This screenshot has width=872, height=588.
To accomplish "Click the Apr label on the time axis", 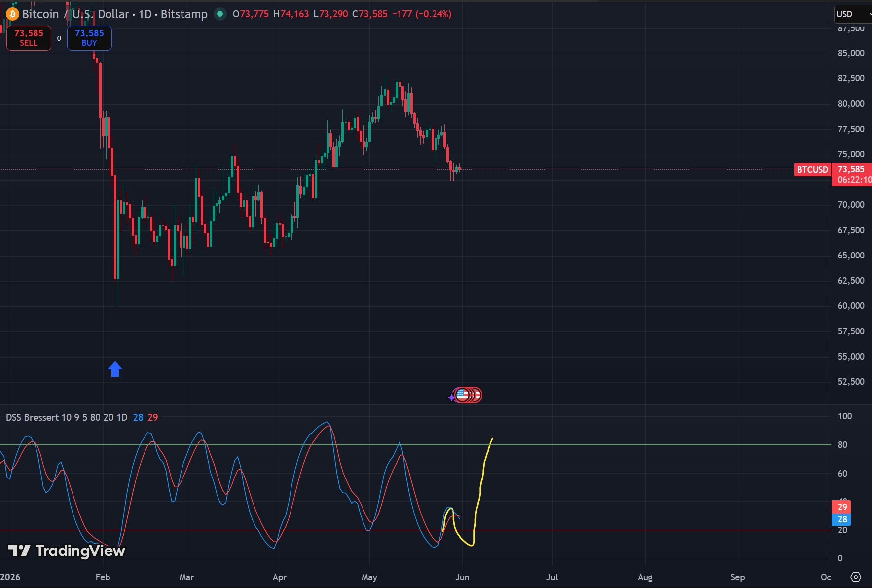I will point(279,577).
